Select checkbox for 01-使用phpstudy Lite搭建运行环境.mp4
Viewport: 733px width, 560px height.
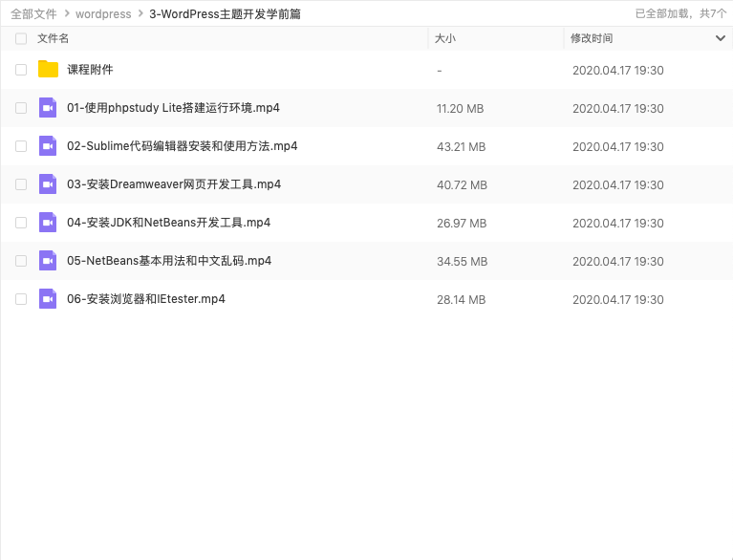click(x=21, y=108)
